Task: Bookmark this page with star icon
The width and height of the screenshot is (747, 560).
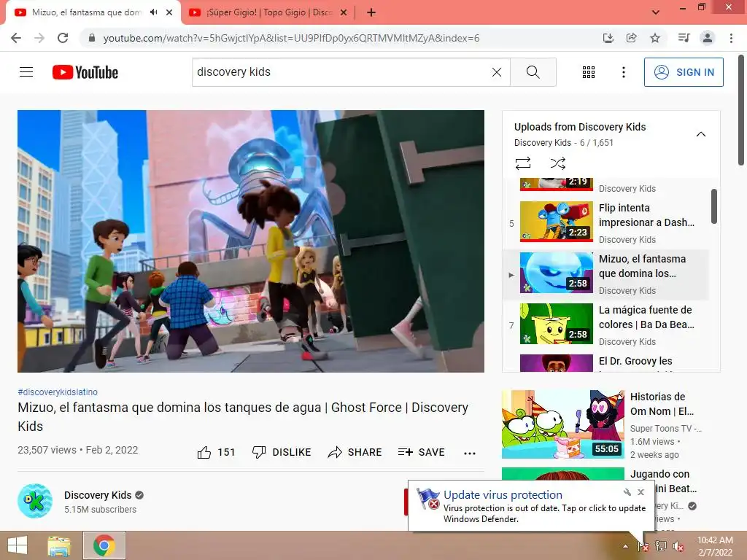Action: coord(655,38)
